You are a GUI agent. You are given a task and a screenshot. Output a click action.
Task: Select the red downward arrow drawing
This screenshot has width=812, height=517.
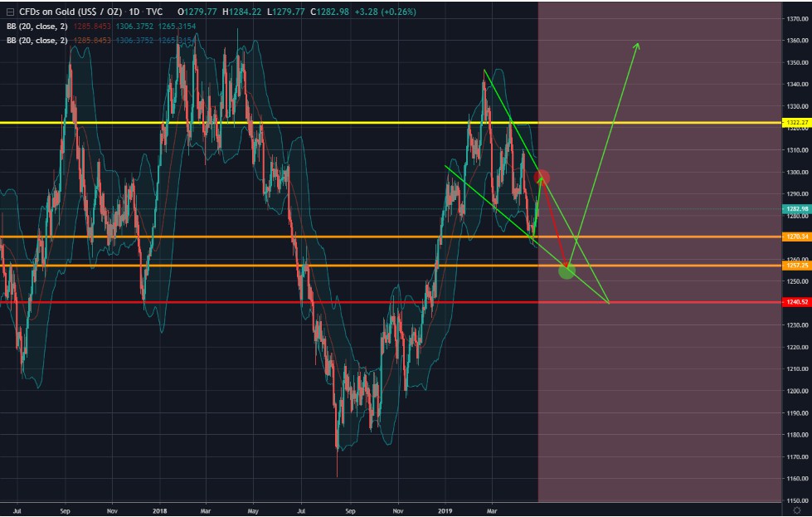pyautogui.click(x=554, y=223)
